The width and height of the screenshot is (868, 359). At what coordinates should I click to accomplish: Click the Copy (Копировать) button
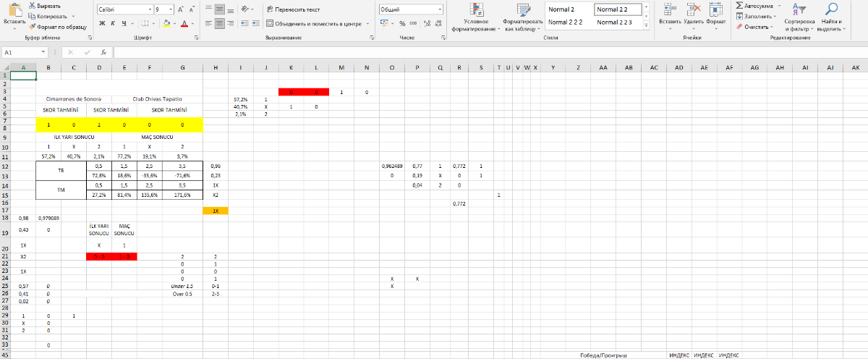click(48, 16)
